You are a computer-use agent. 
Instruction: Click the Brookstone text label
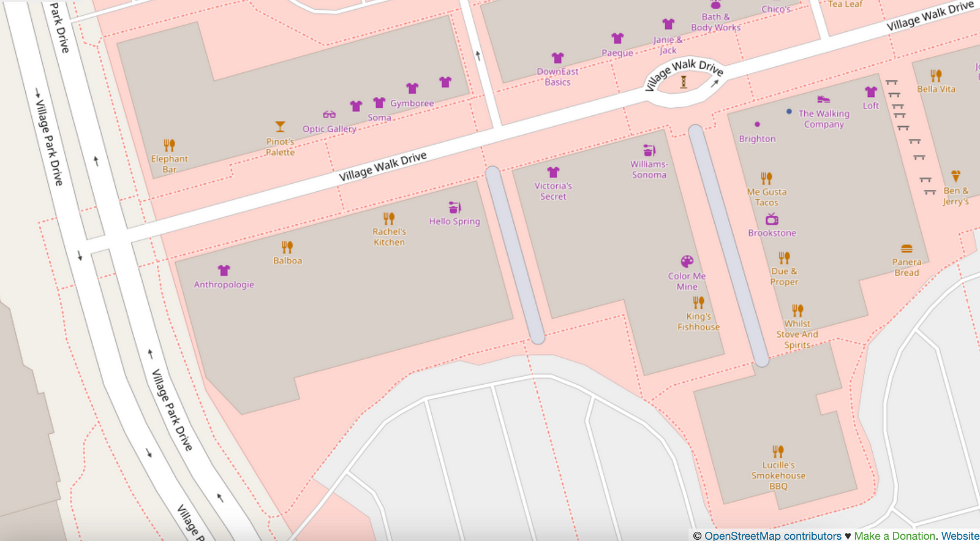pos(772,233)
